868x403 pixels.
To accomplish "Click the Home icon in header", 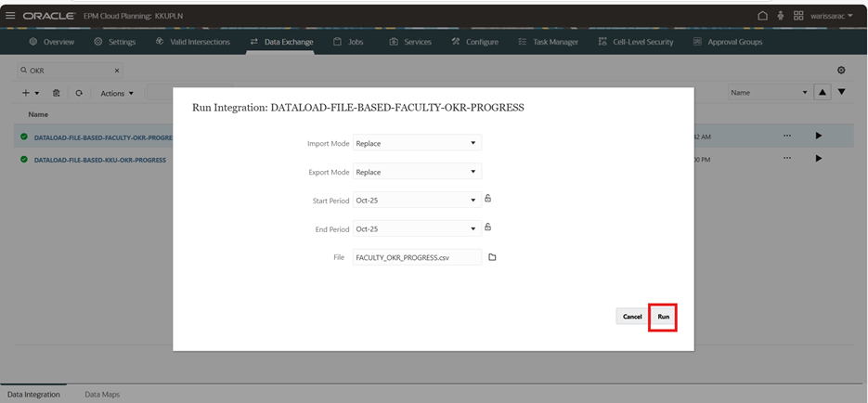I will 763,16.
